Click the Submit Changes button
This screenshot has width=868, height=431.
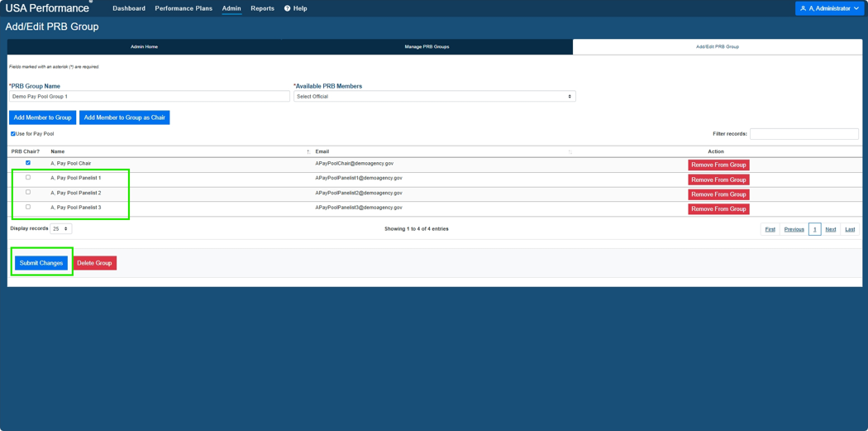(x=41, y=263)
